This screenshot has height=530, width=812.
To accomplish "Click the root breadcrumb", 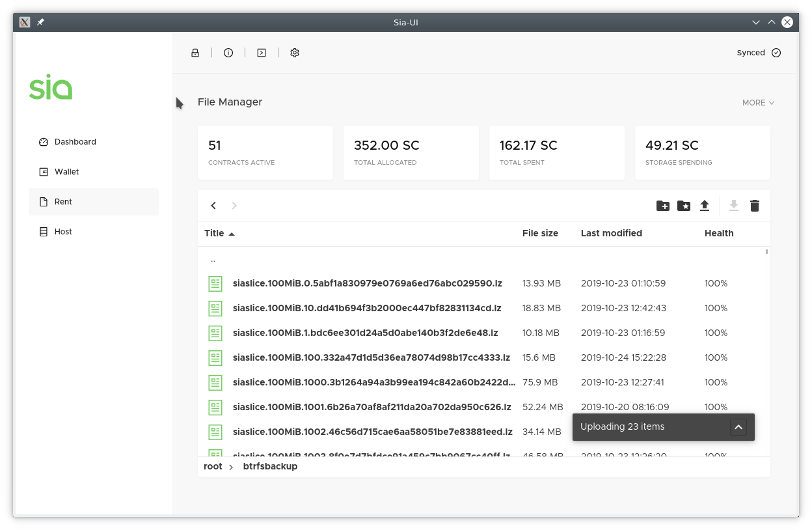I will pyautogui.click(x=213, y=467).
